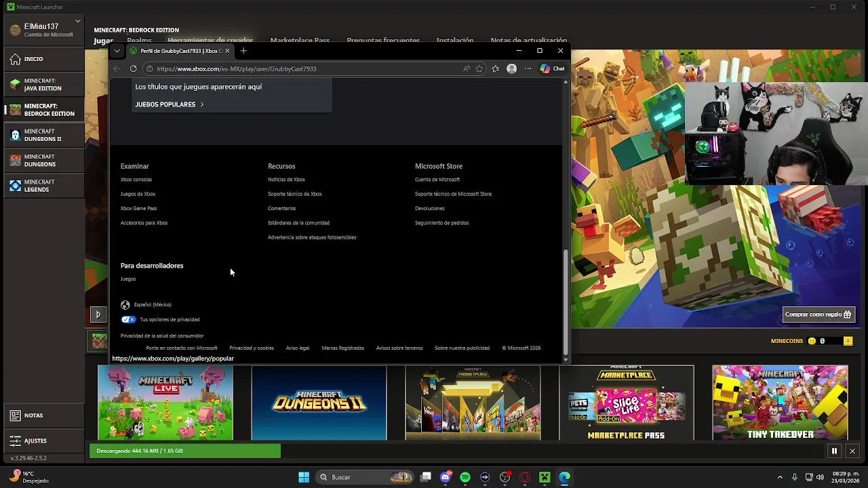This screenshot has height=488, width=868.
Task: Reload the Xbox profile page
Action: point(133,68)
